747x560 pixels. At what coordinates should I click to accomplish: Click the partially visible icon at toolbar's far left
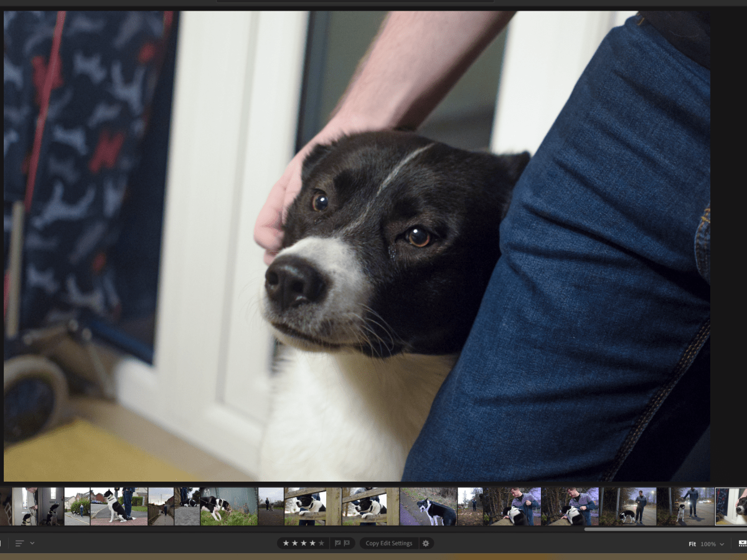click(x=1, y=543)
